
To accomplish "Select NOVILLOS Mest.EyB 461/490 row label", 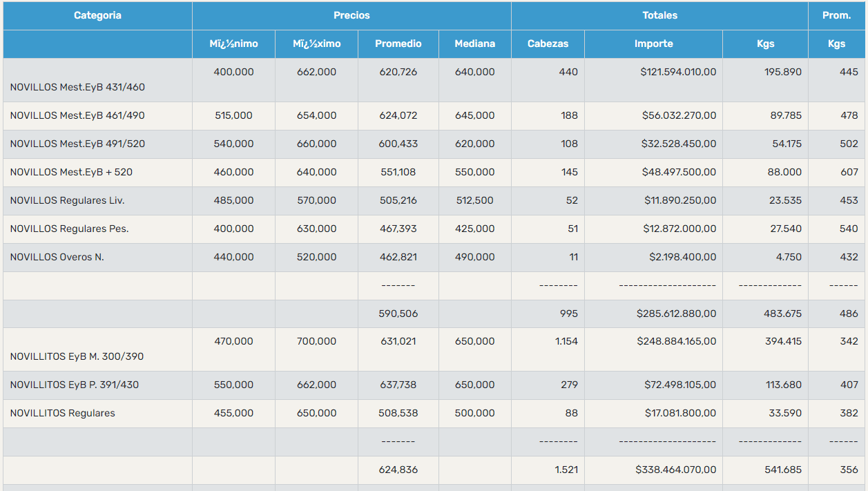I will tap(77, 115).
